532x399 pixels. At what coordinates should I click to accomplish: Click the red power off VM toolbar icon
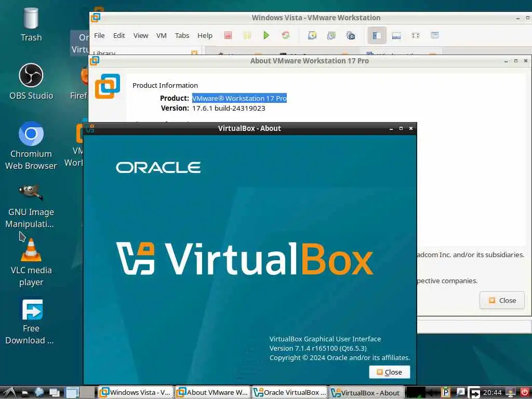(x=228, y=35)
